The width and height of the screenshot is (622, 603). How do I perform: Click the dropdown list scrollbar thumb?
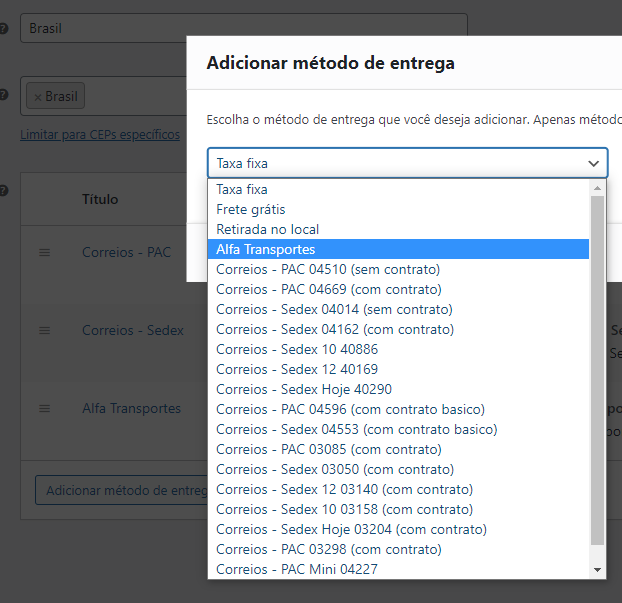point(597,371)
